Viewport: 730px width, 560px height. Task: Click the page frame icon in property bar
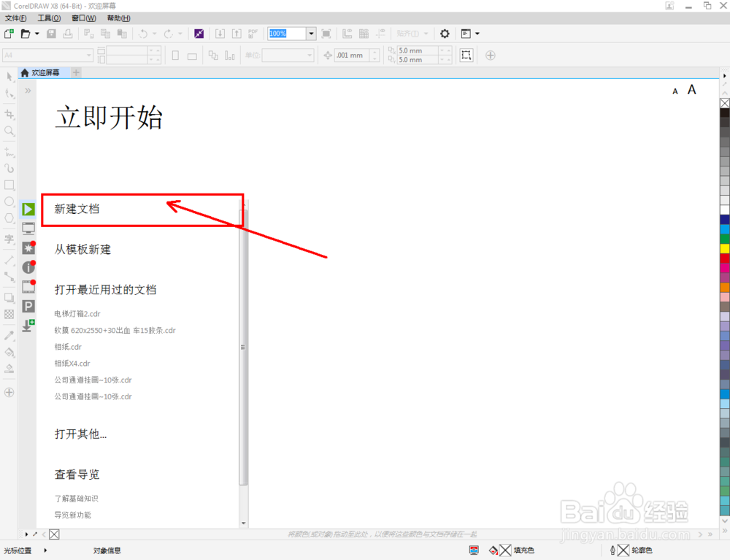click(x=466, y=55)
